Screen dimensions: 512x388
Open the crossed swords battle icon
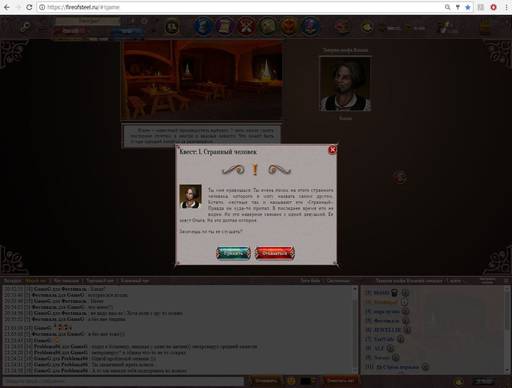click(x=246, y=26)
